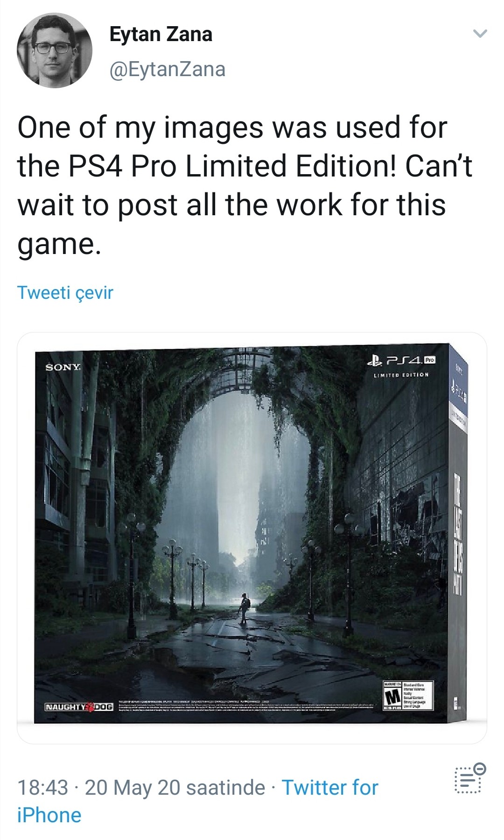Tap the SONY logo on the box art
504x840 pixels.
click(63, 367)
